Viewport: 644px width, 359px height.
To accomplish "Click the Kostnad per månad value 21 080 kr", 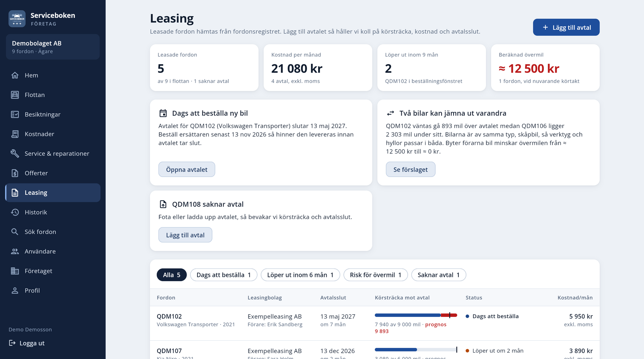I will [297, 68].
